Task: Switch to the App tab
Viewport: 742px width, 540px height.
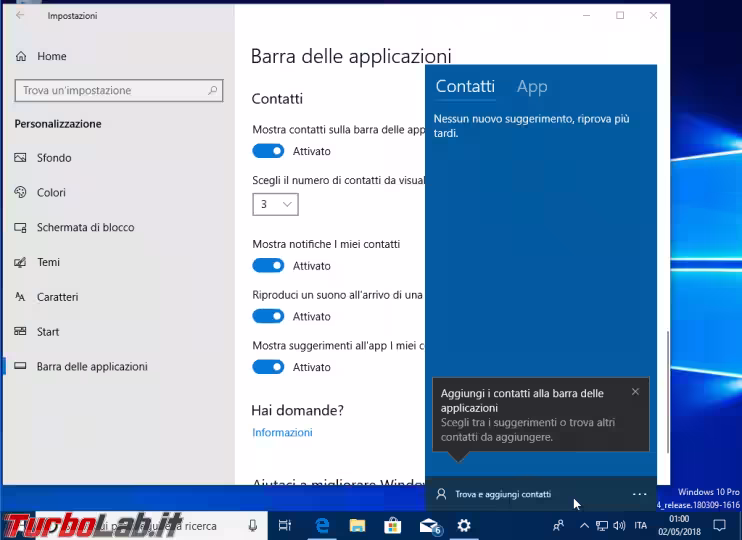Action: pos(532,87)
